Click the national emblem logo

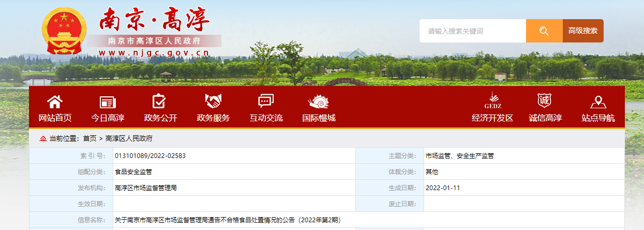click(x=65, y=32)
